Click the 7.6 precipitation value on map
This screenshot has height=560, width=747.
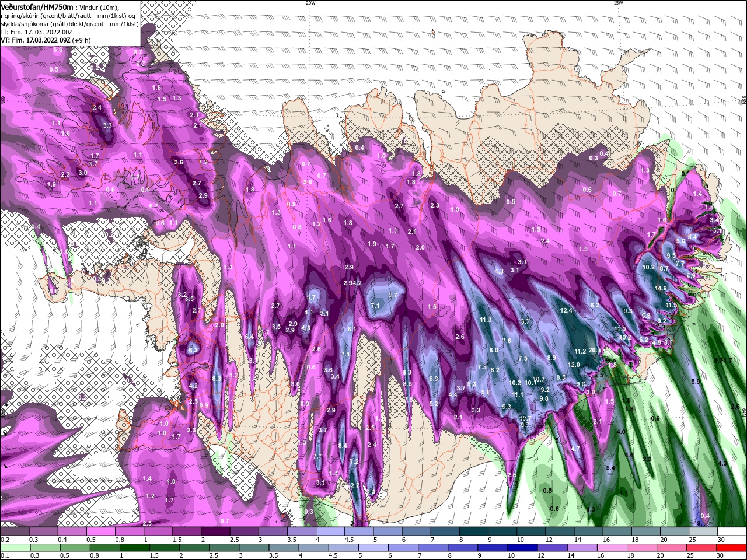point(507,341)
